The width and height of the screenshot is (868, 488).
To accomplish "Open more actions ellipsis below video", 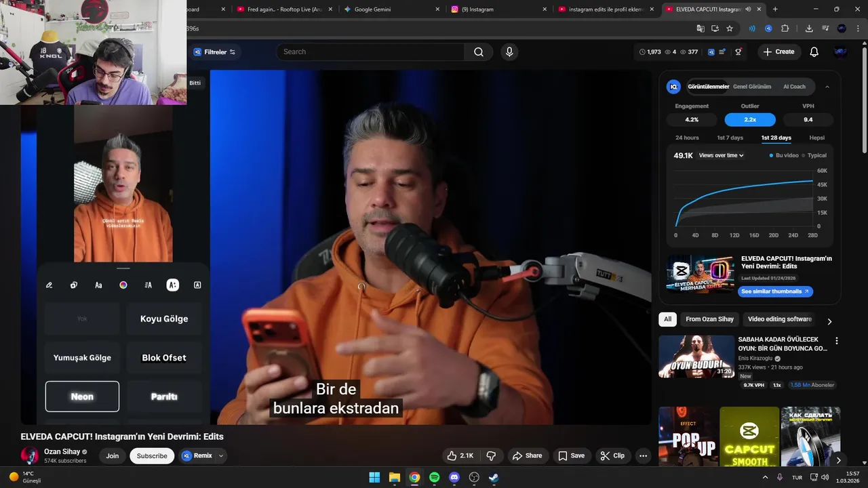I will pos(644,455).
